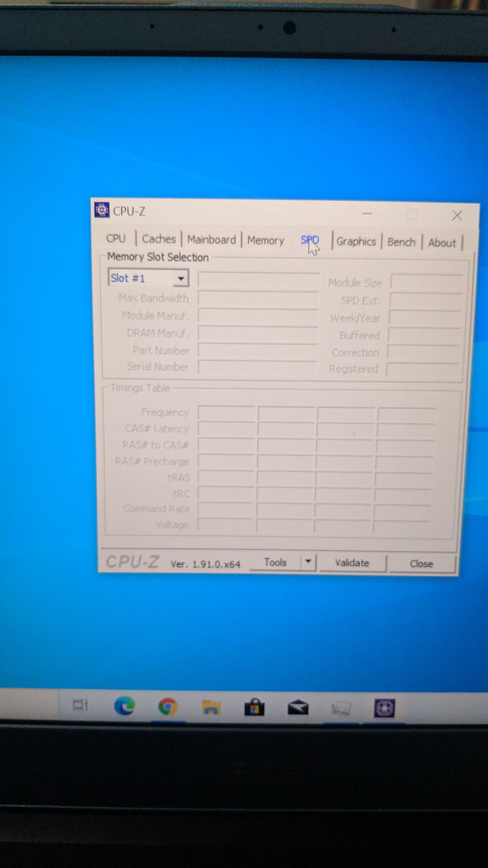The image size is (488, 868).
Task: Open the Caches tab
Action: [159, 239]
